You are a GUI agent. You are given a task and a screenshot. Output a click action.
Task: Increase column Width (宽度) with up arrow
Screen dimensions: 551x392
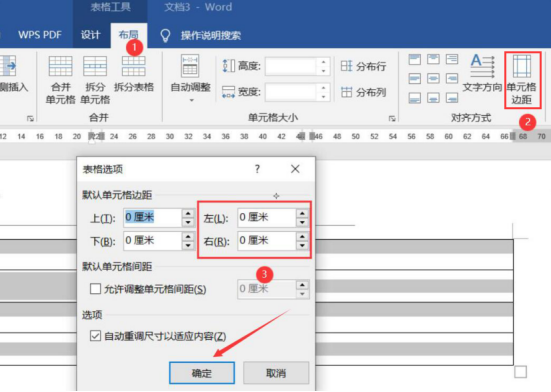[x=324, y=88]
